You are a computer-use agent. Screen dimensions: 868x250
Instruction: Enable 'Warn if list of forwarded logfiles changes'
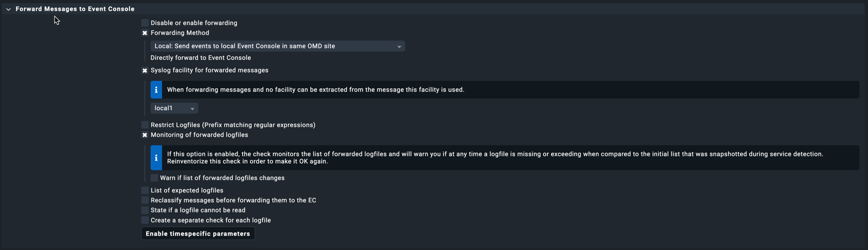click(x=154, y=178)
